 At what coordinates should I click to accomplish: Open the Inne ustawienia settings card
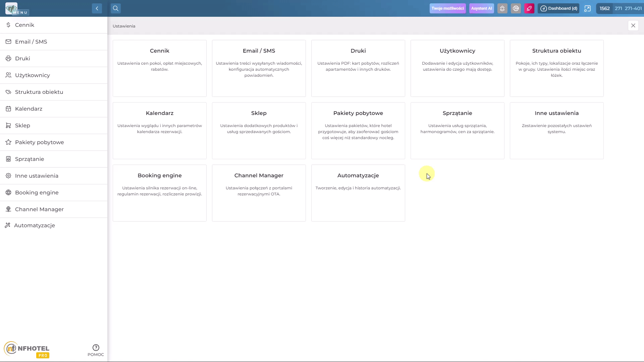[x=557, y=131]
